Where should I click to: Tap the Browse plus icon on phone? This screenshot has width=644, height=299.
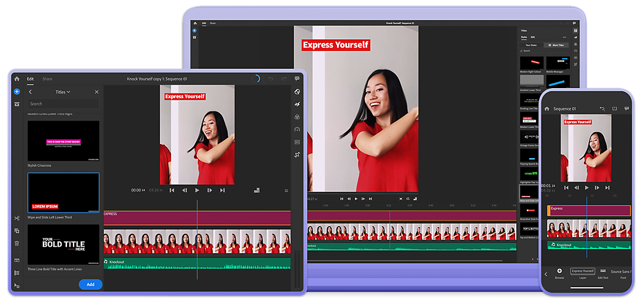pos(559,271)
